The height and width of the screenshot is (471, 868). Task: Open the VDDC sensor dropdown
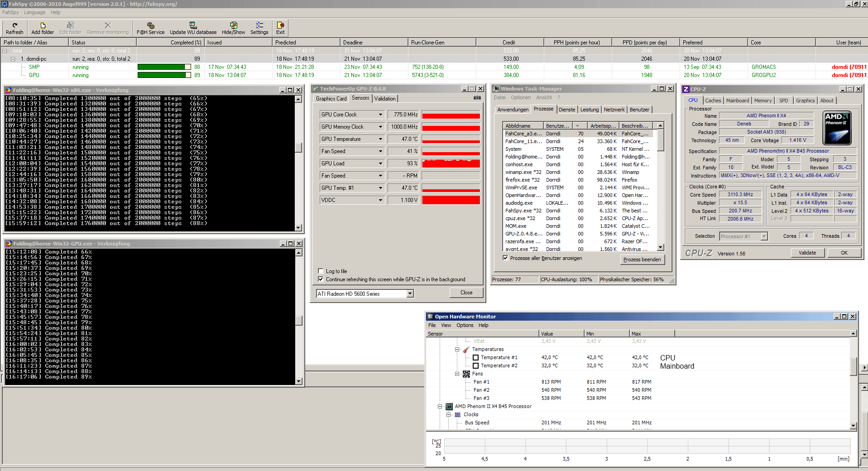tap(380, 200)
